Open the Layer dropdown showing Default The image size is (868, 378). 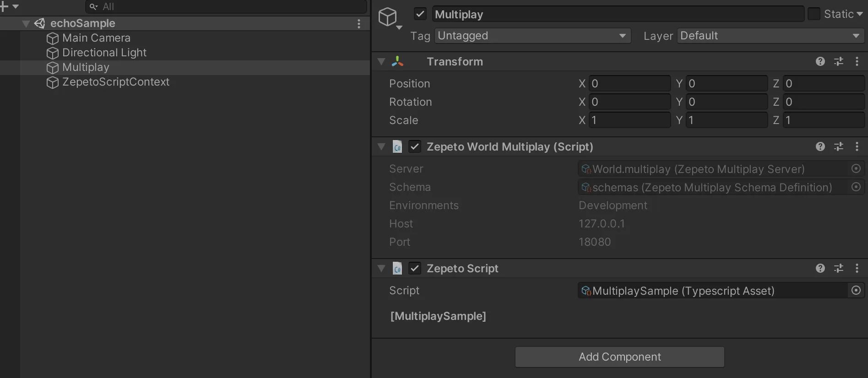[x=770, y=36]
